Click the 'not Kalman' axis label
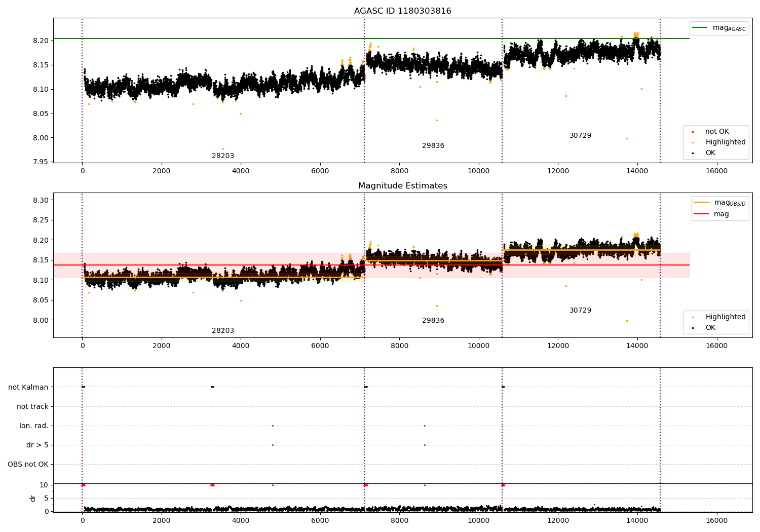 [28, 388]
